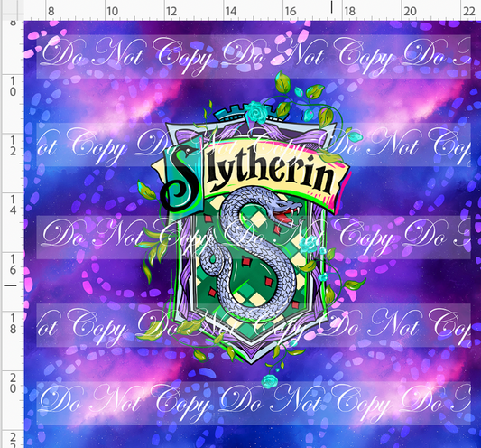The image size is (481, 448).
Task: Click the 10 mark on horizontal ruler
Action: [112, 12]
